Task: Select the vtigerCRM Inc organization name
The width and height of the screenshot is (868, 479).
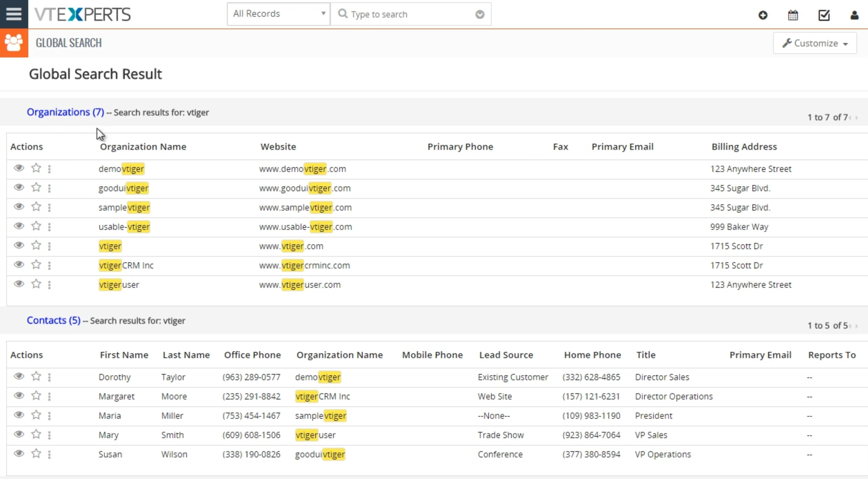Action: (x=126, y=265)
